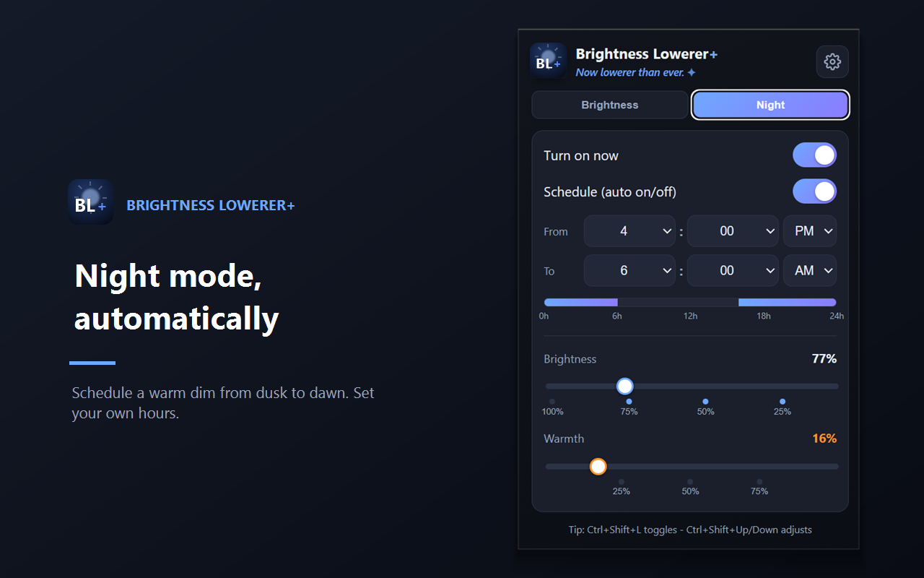Click the 'Now lowerer than ever' tagline
924x578 pixels.
click(636, 72)
